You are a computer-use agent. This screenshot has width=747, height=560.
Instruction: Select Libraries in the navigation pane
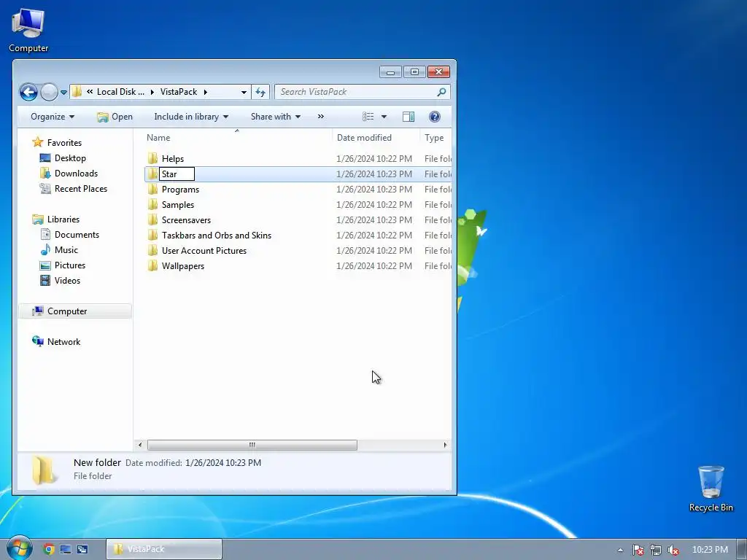pos(63,219)
